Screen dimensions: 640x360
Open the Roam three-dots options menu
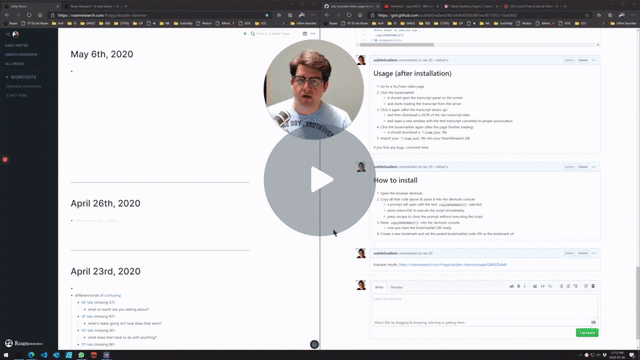(313, 33)
